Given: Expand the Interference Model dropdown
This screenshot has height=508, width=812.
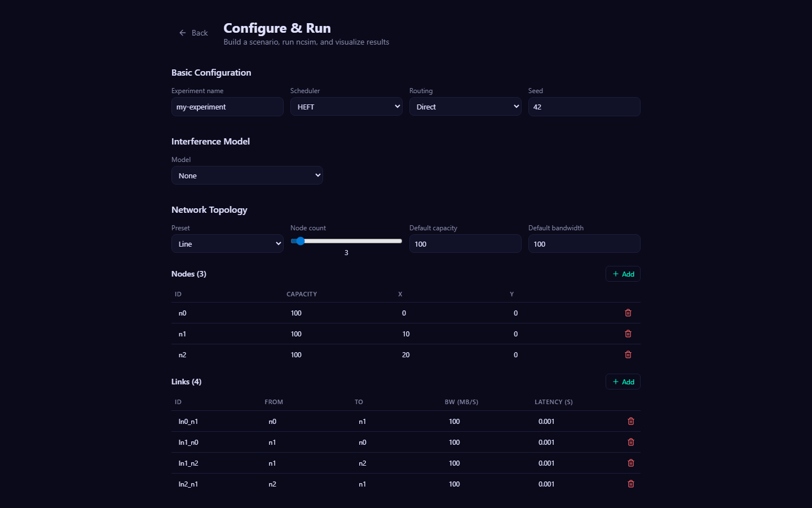Looking at the screenshot, I should click(x=247, y=176).
